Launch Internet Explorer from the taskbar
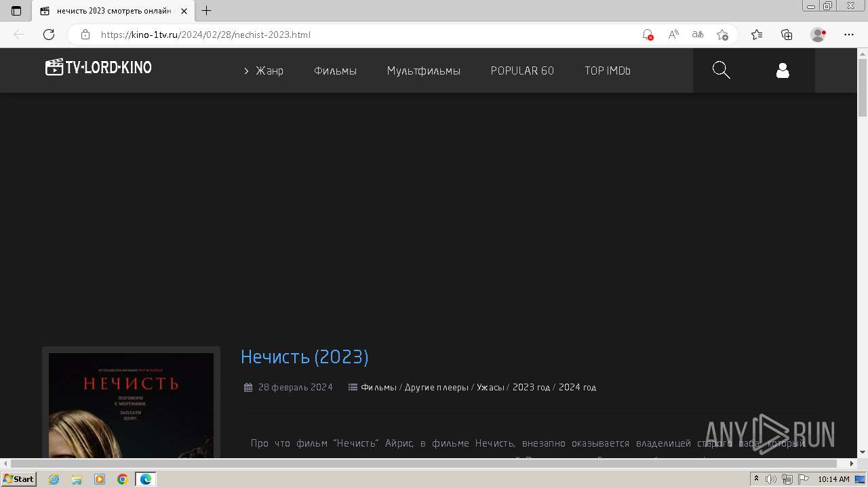 [54, 479]
